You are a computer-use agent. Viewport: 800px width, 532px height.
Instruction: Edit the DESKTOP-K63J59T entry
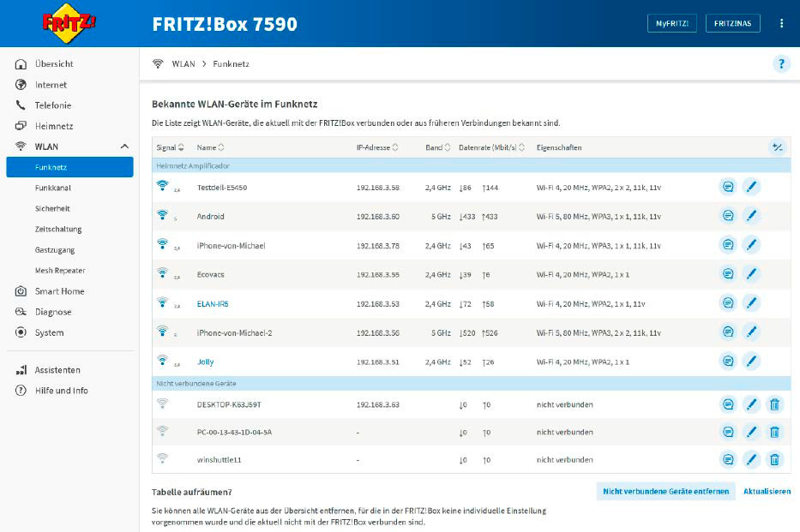pyautogui.click(x=751, y=404)
